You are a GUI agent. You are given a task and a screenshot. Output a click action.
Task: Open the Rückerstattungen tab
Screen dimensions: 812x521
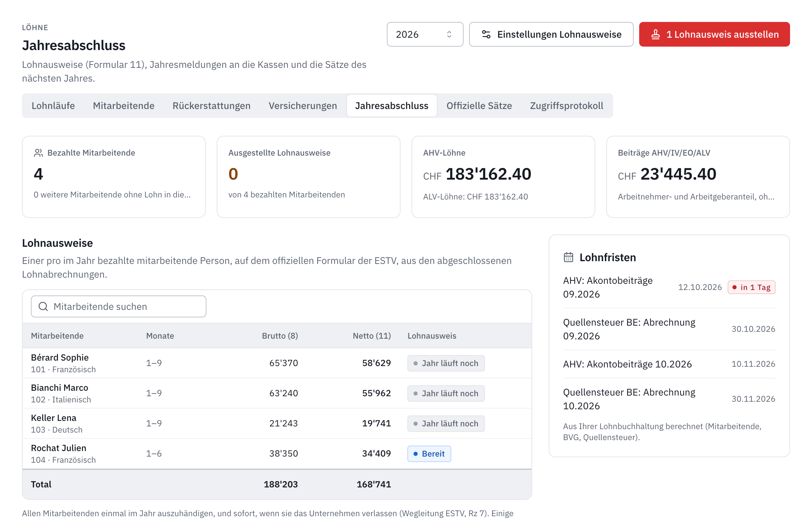[x=212, y=106]
